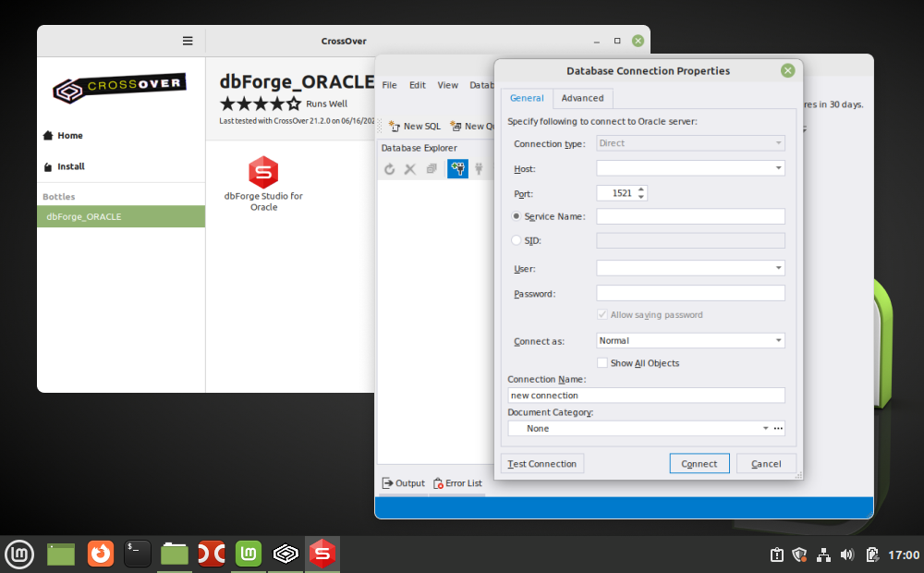Select the Service Name radio button

click(x=517, y=216)
